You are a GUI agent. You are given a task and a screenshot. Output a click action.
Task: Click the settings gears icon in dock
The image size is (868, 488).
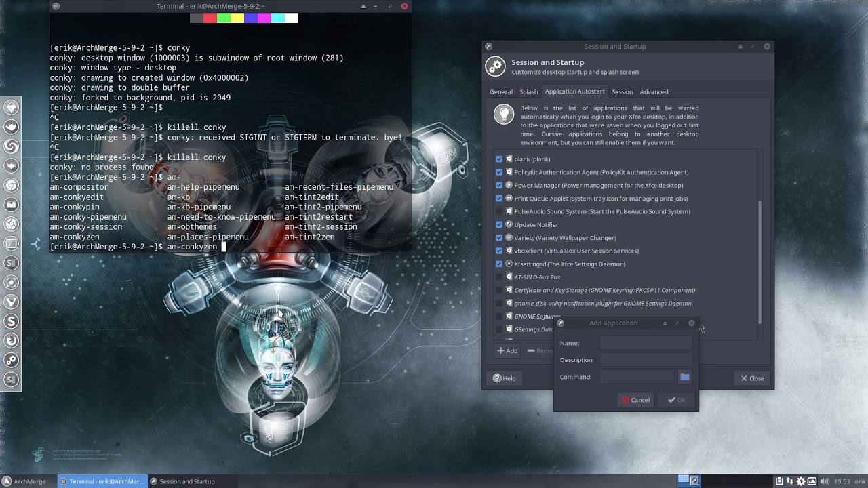coord(12,361)
